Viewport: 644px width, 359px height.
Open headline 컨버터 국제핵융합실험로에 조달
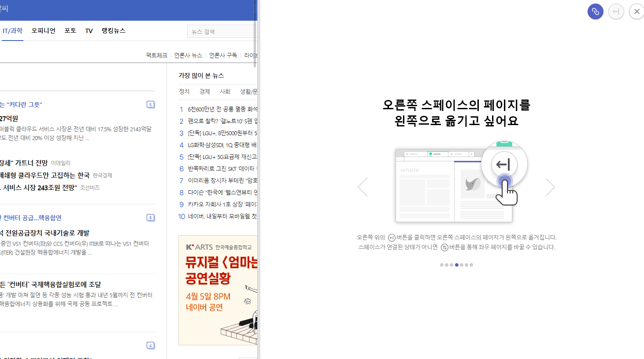pyautogui.click(x=51, y=284)
